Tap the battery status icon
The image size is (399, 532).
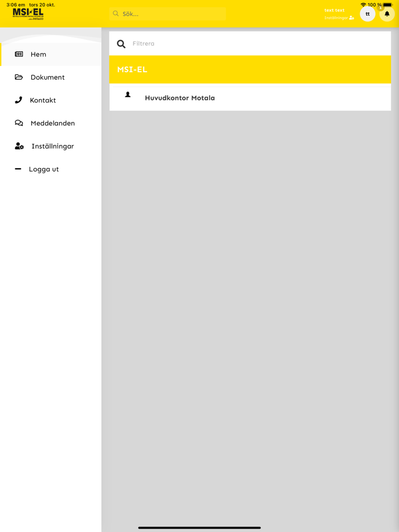(x=388, y=5)
